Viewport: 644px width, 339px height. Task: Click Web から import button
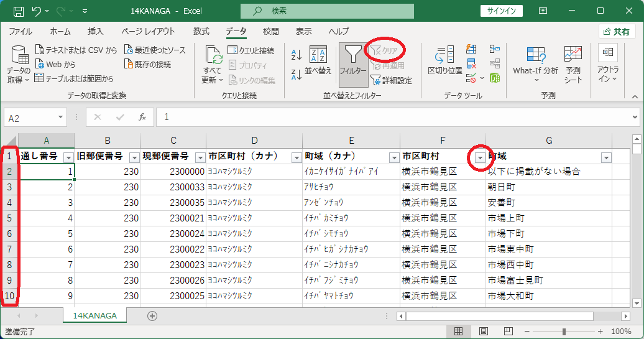[55, 64]
